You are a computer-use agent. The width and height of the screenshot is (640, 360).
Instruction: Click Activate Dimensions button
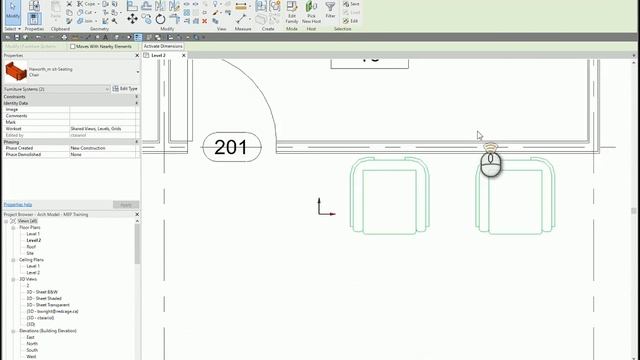pyautogui.click(x=163, y=46)
